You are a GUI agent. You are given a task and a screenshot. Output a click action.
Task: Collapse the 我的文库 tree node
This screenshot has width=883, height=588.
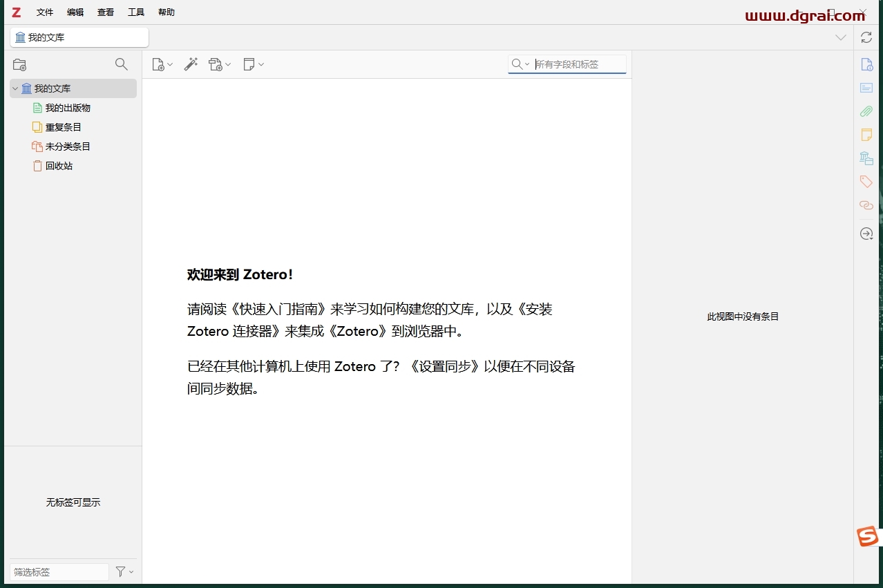[x=15, y=88]
